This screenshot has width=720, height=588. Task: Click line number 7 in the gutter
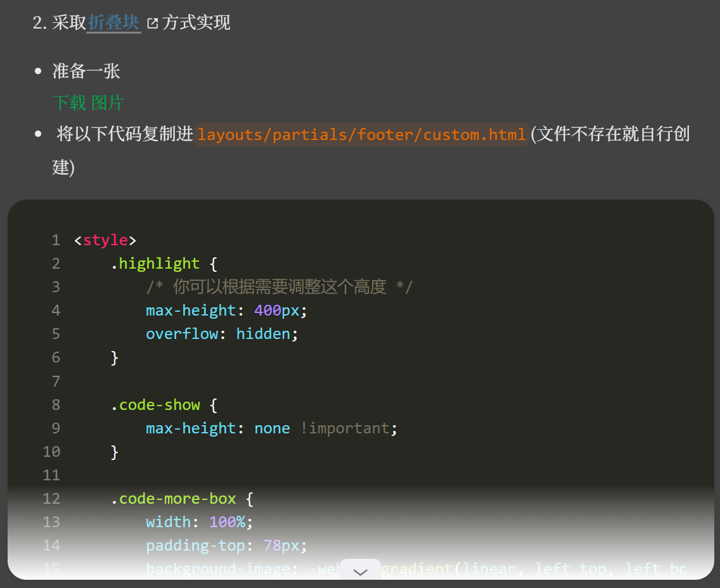click(56, 381)
